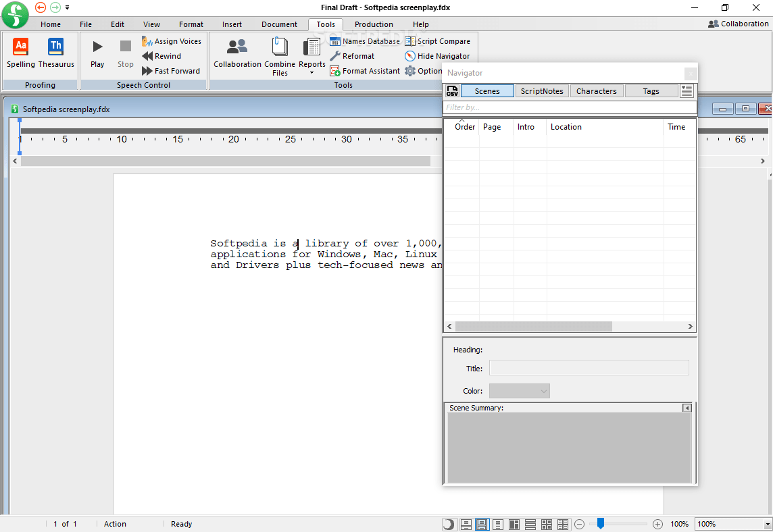The image size is (773, 532).
Task: Export navigator list via CSV icon
Action: click(x=452, y=91)
